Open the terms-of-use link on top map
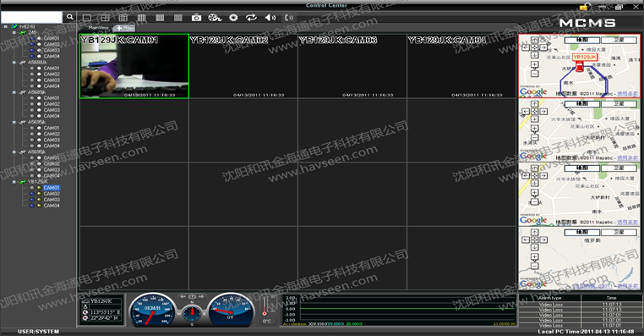 pos(628,94)
